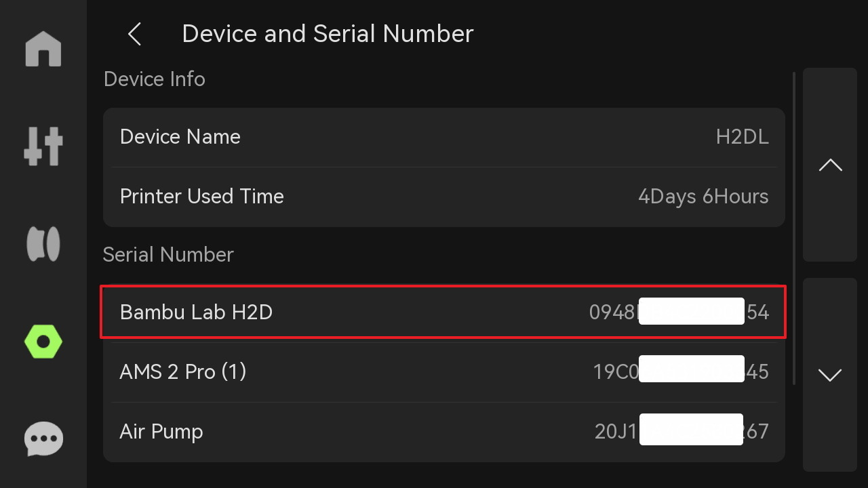Screen dimensions: 868x488
Task: Click the Device and Serial Number title
Action: [x=328, y=34]
